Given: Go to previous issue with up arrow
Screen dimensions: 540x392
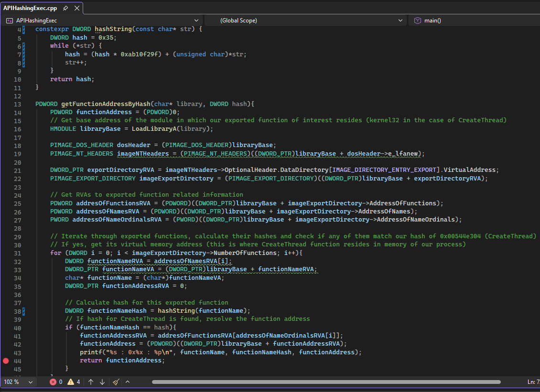Looking at the screenshot, I should [91, 381].
